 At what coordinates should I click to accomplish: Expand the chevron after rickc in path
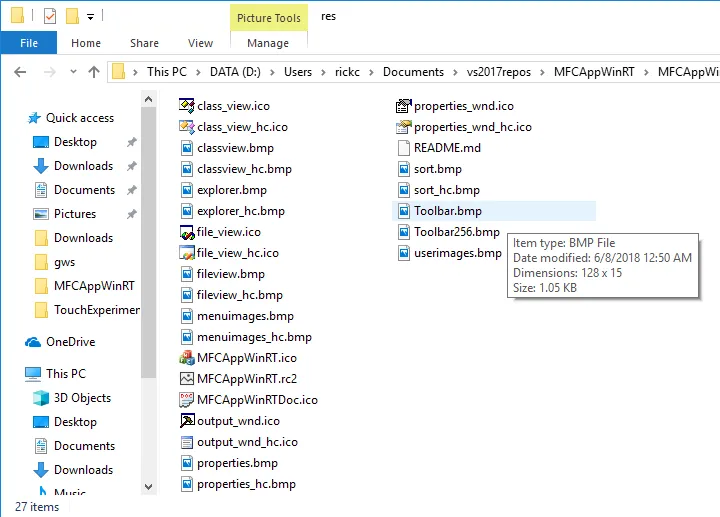[371, 72]
